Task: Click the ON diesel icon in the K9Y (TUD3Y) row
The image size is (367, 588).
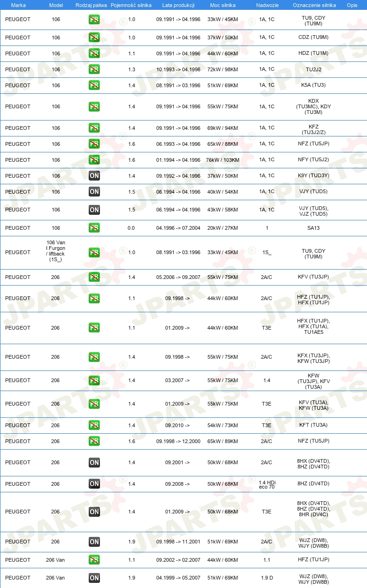Action: pos(94,176)
